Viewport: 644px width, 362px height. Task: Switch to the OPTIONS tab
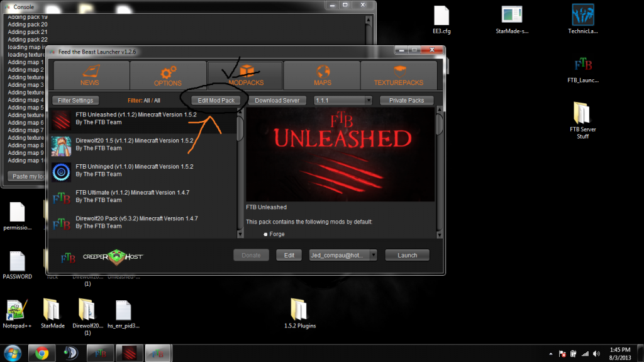pyautogui.click(x=168, y=76)
